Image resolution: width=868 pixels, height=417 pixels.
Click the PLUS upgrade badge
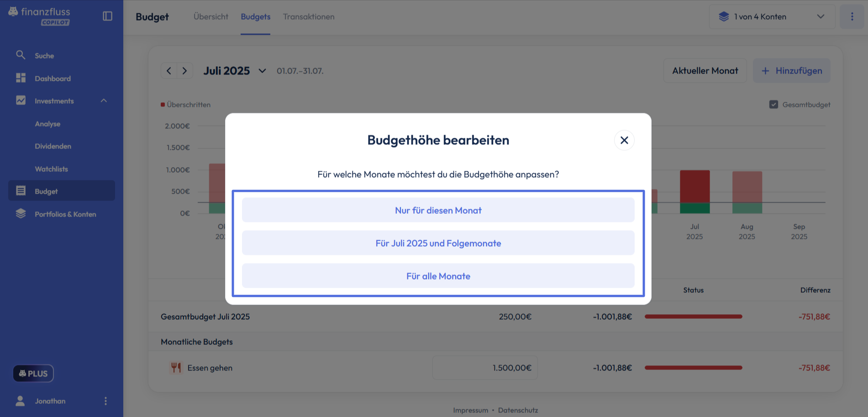click(x=33, y=374)
